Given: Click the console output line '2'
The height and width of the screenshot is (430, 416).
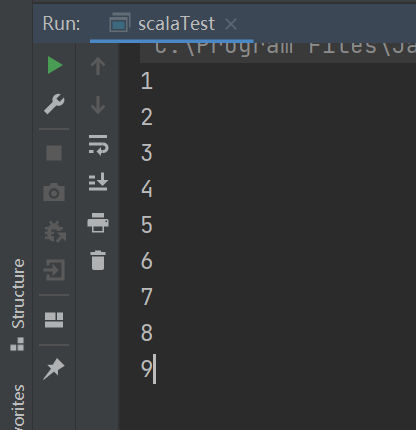Looking at the screenshot, I should point(147,117).
